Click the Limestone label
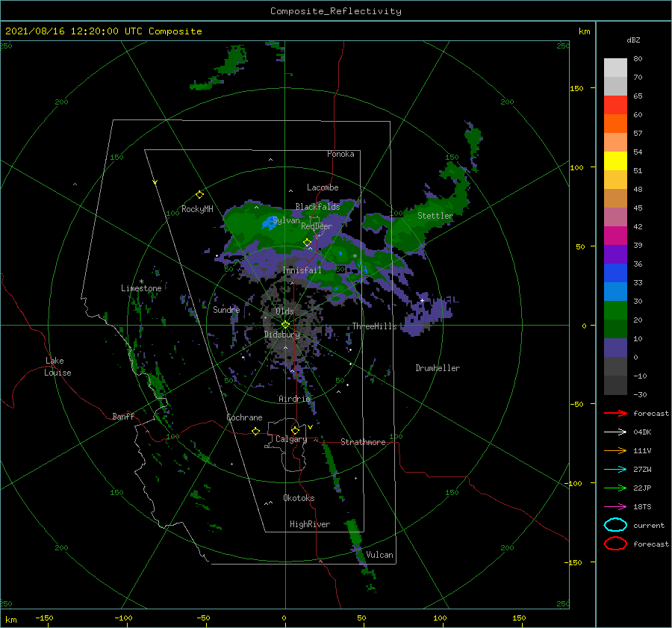This screenshot has height=628, width=672. point(141,288)
